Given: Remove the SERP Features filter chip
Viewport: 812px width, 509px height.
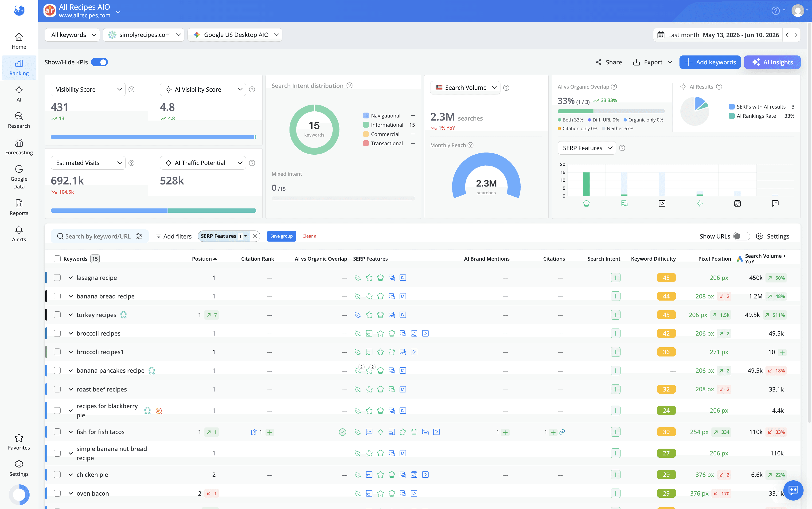Looking at the screenshot, I should [255, 236].
